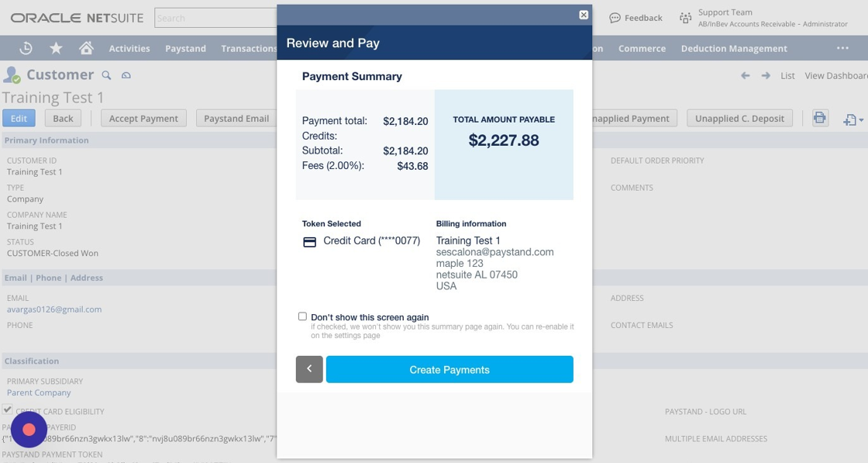Click the Customer record icon
This screenshot has width=868, height=463.
(x=12, y=74)
